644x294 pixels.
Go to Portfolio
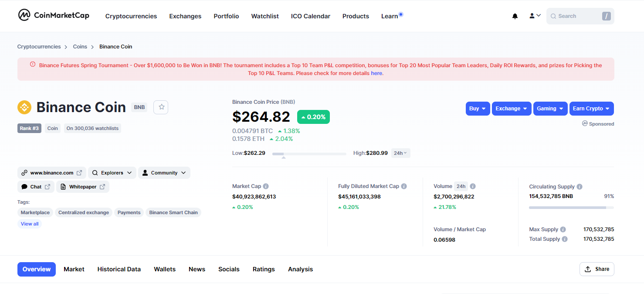tap(226, 16)
